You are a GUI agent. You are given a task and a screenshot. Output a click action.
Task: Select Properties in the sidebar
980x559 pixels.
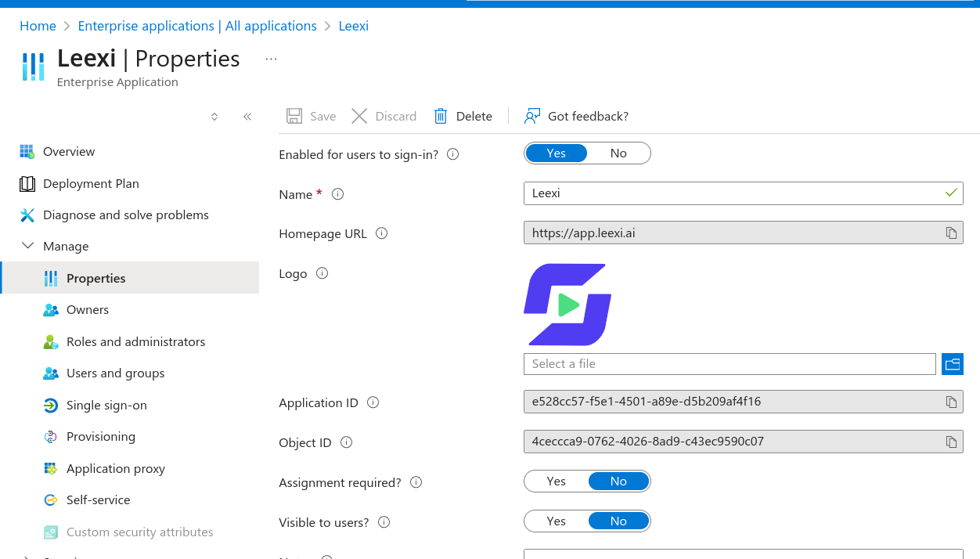(129, 278)
